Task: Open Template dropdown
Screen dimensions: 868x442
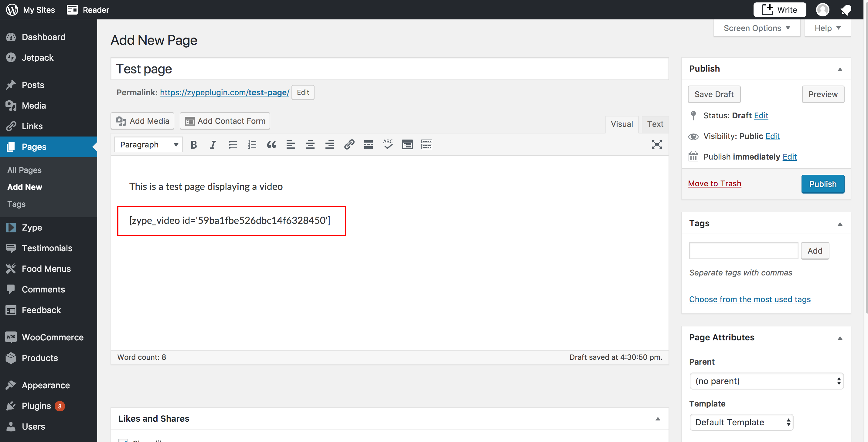Action: (741, 422)
